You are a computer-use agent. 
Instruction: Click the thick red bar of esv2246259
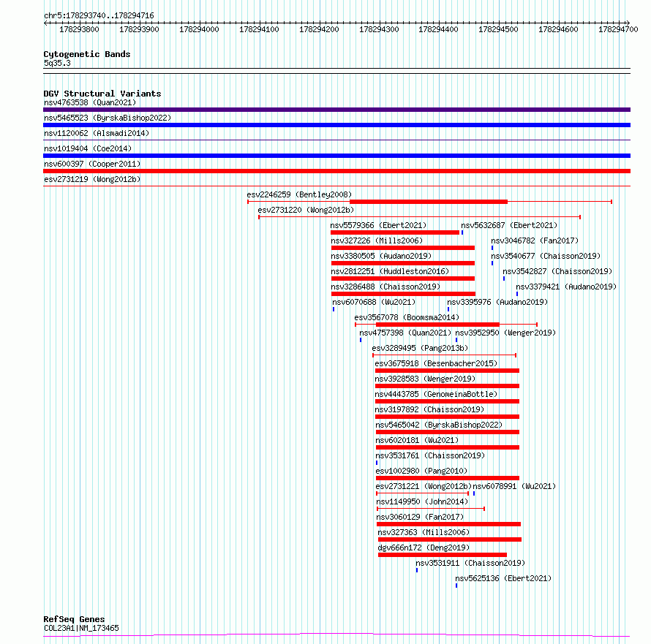click(429, 202)
